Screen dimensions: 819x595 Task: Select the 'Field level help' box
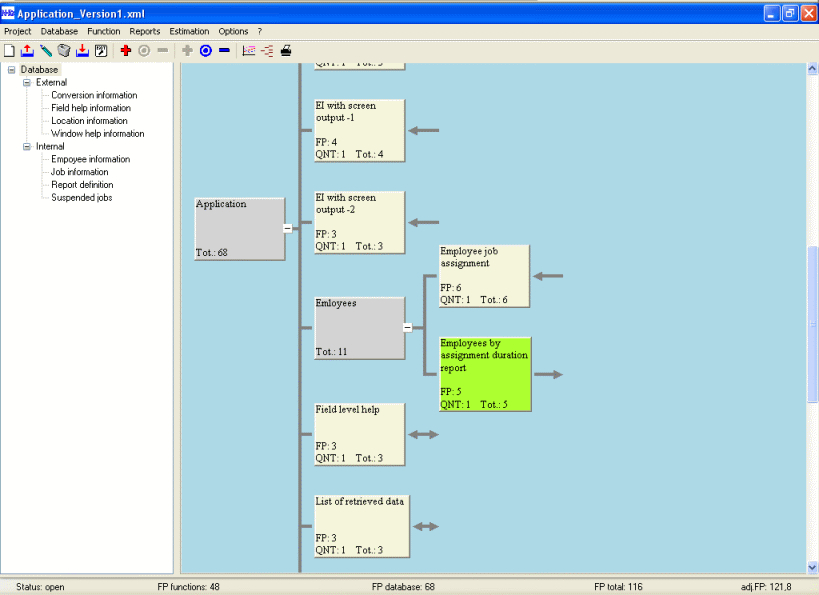[x=359, y=434]
